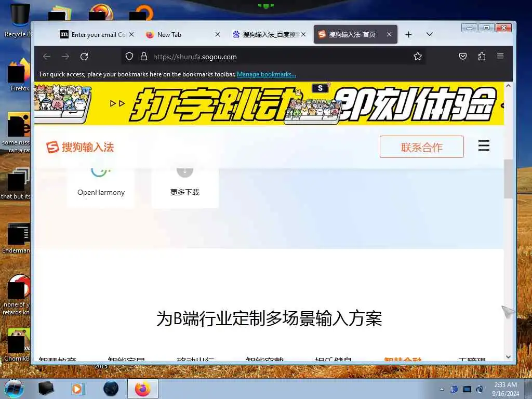The width and height of the screenshot is (532, 399).
Task: Open the Extensions puzzle icon
Action: tap(482, 56)
